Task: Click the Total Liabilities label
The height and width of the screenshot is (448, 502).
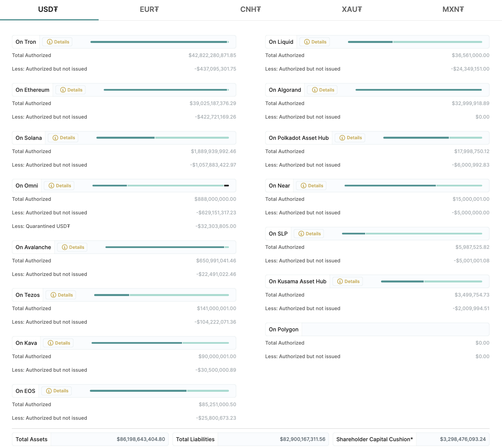Action: pos(195,439)
